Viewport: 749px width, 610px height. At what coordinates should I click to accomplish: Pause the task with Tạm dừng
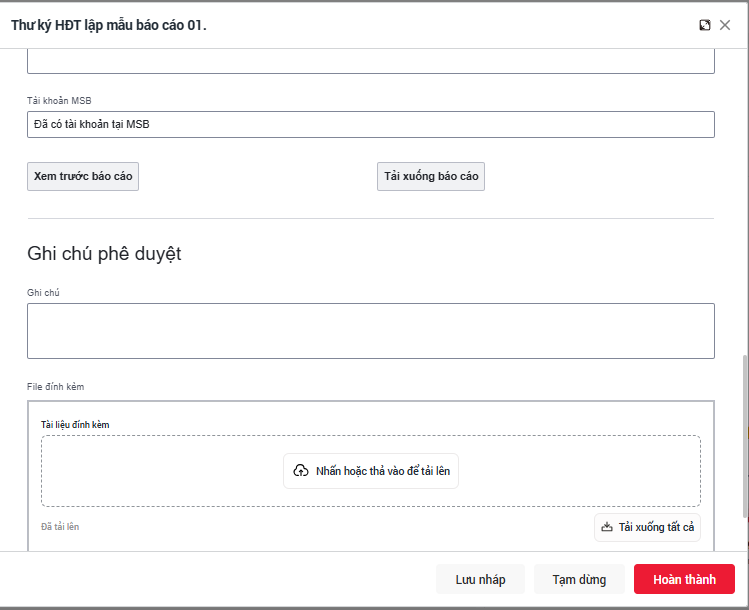click(579, 579)
